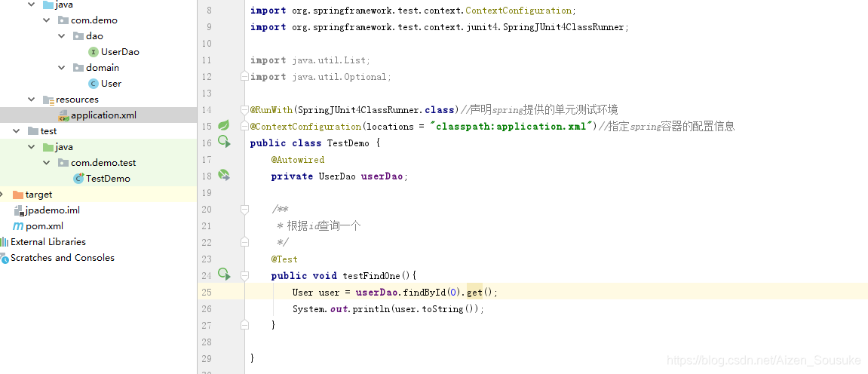Click line number 16 in gutter
868x374 pixels.
207,143
